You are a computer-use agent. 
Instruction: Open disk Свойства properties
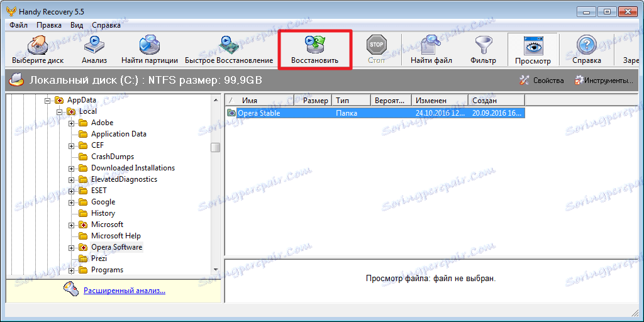click(541, 80)
